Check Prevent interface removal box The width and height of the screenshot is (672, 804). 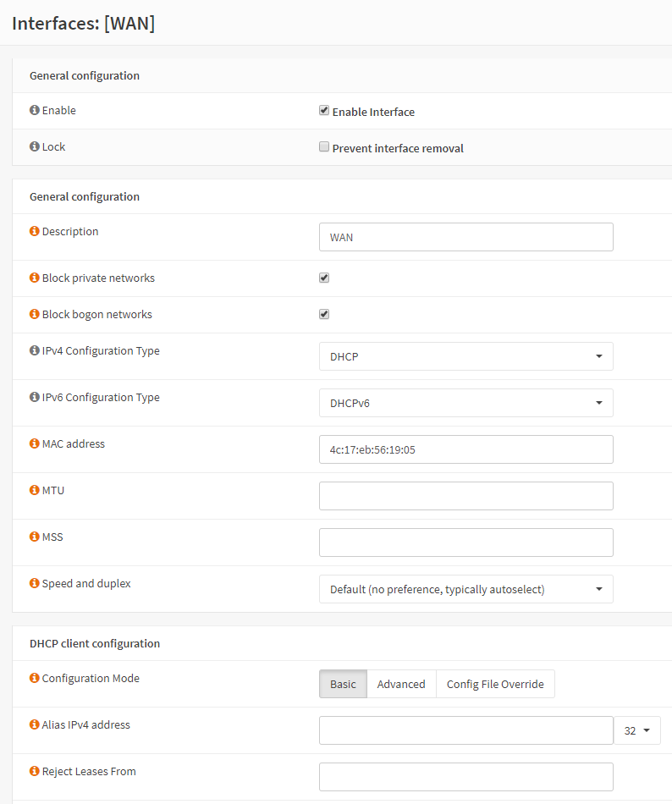[324, 147]
